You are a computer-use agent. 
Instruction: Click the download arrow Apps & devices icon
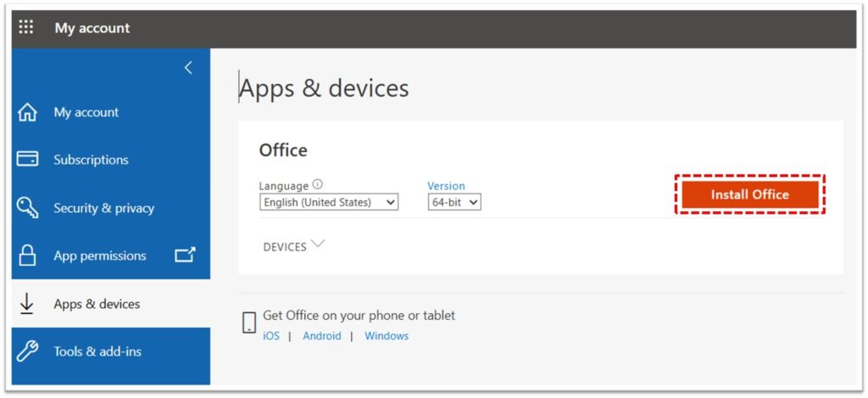pos(26,304)
